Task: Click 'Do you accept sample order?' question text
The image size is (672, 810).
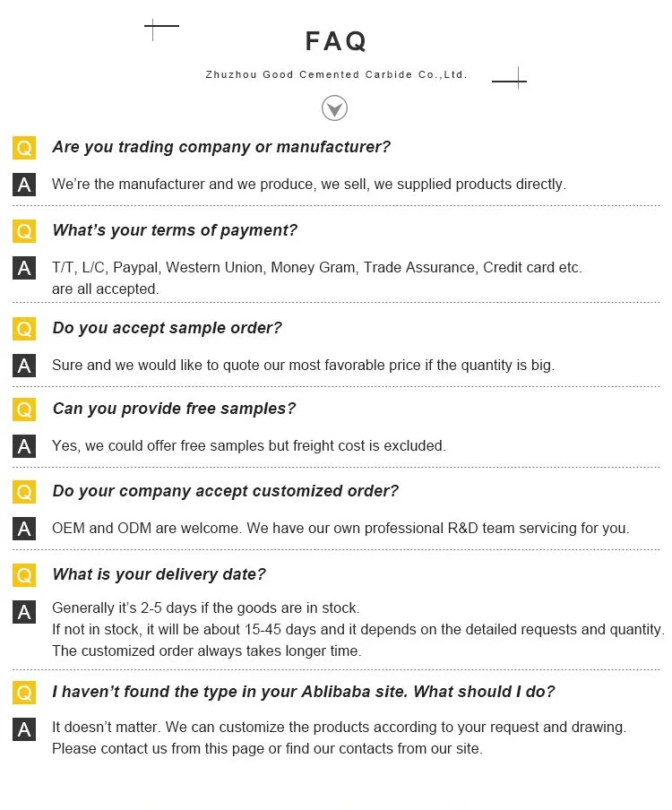Action: pyautogui.click(x=167, y=328)
